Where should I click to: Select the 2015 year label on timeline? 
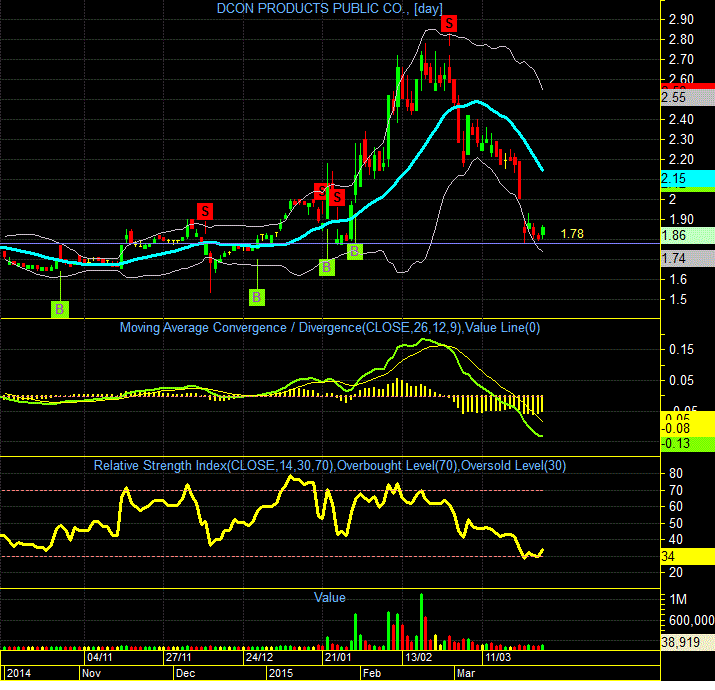[281, 674]
